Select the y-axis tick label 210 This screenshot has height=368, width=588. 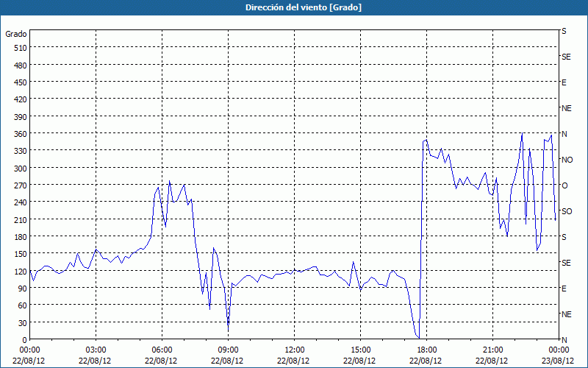[21, 219]
